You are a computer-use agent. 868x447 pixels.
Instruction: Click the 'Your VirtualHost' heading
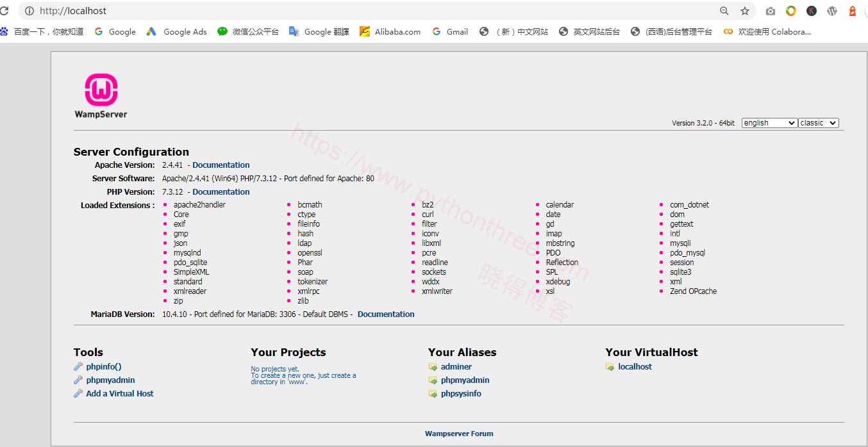pyautogui.click(x=651, y=352)
